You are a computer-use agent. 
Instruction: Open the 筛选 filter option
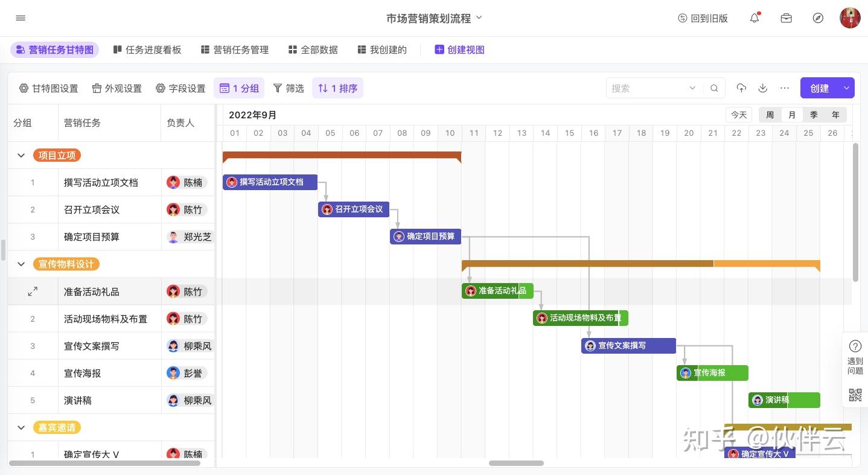click(x=289, y=88)
